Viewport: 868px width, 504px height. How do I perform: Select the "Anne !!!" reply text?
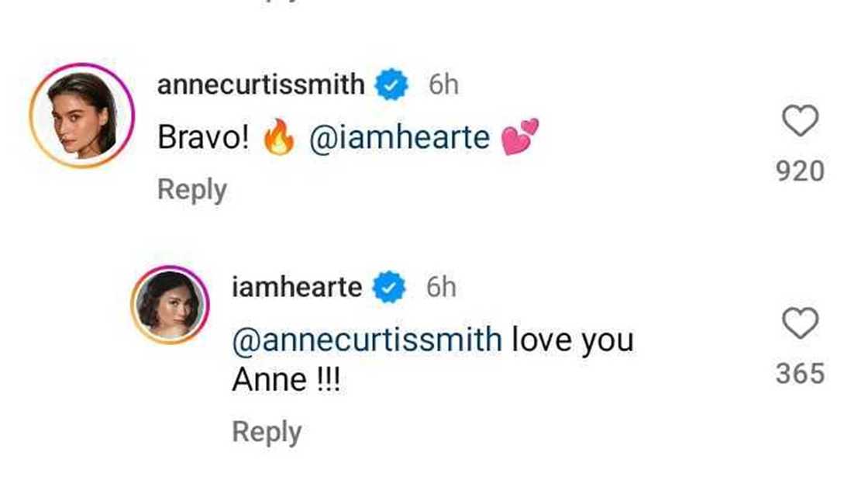(286, 381)
